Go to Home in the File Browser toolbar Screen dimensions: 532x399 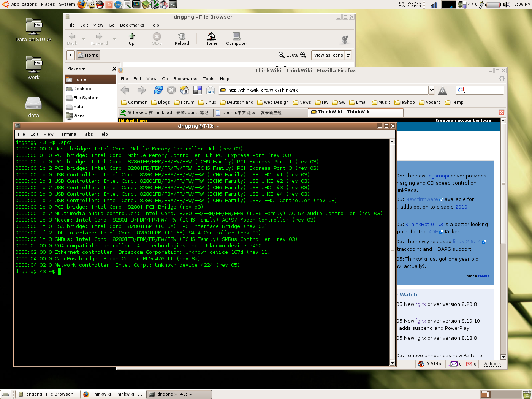pyautogui.click(x=211, y=39)
